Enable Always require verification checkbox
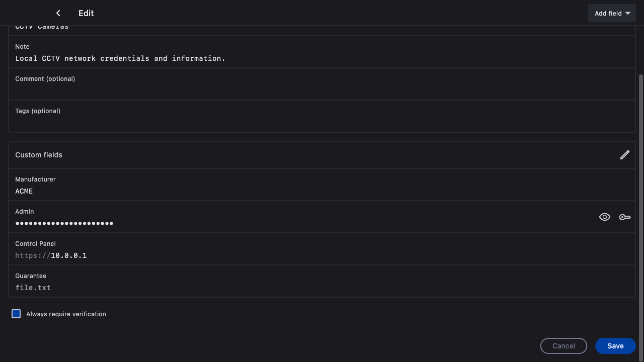 pyautogui.click(x=16, y=314)
